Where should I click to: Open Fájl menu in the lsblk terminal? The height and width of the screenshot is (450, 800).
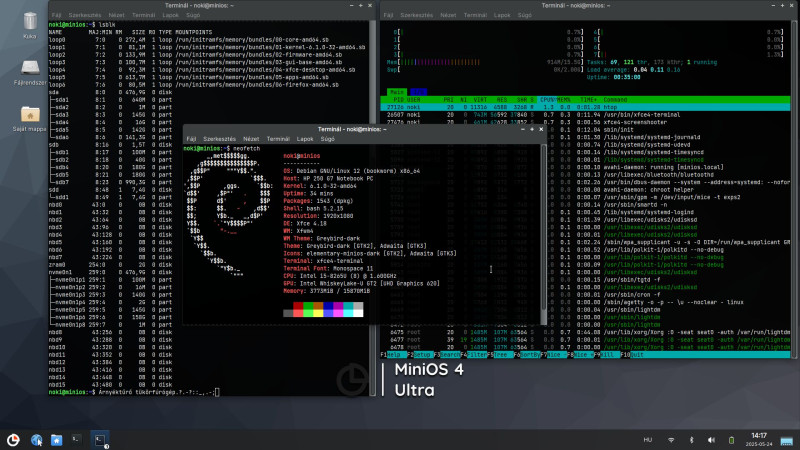[56, 15]
